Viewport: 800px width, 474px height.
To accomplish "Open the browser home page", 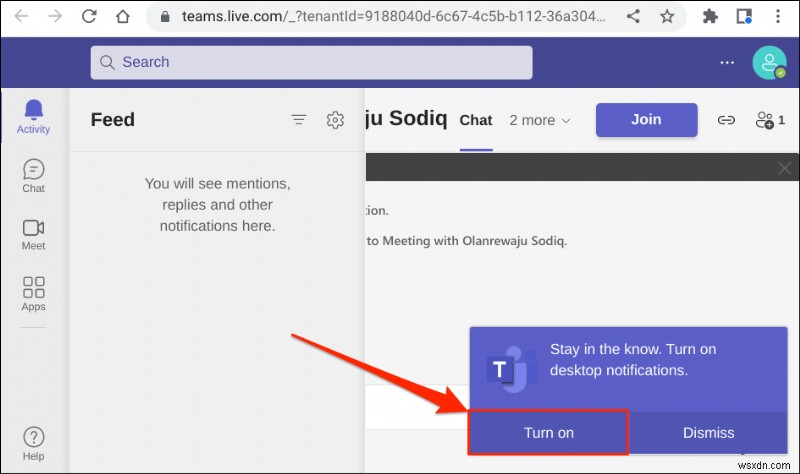I will pos(122,17).
